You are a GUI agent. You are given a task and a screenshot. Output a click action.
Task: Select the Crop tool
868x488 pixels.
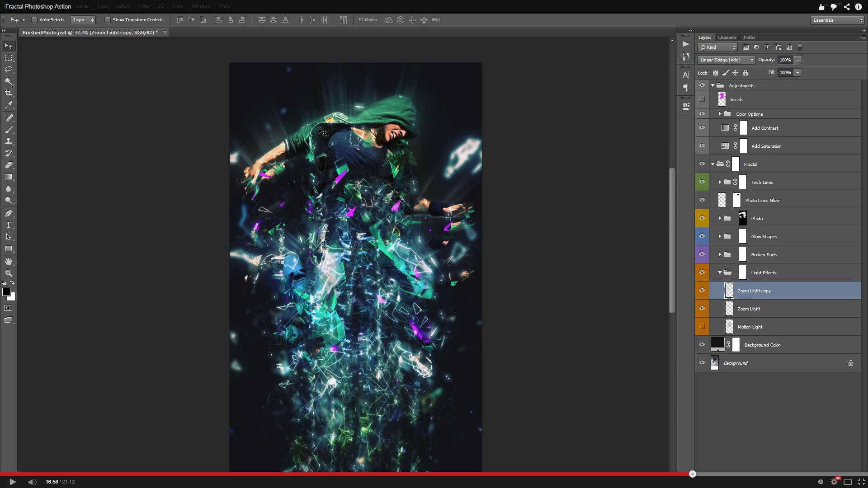coord(9,93)
